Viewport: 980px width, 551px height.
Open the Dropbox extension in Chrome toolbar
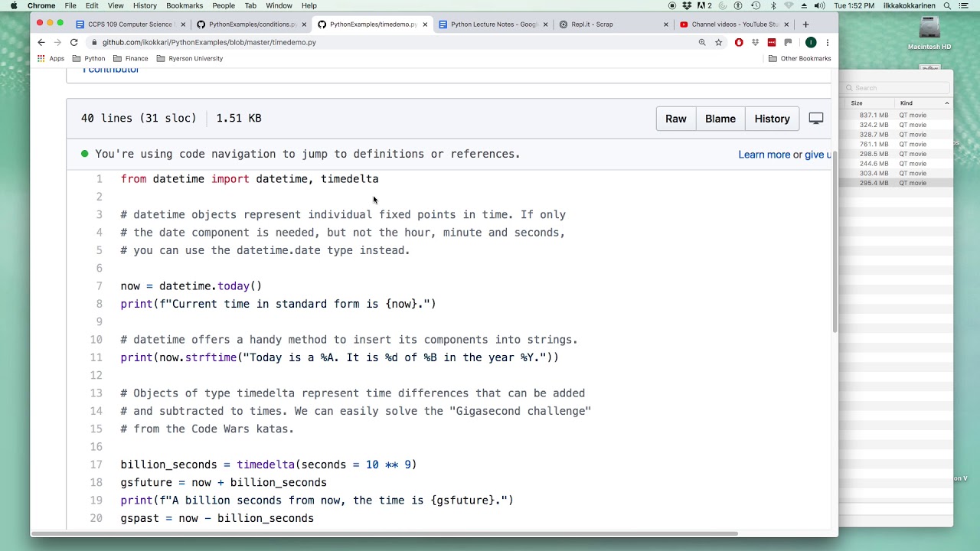[755, 43]
